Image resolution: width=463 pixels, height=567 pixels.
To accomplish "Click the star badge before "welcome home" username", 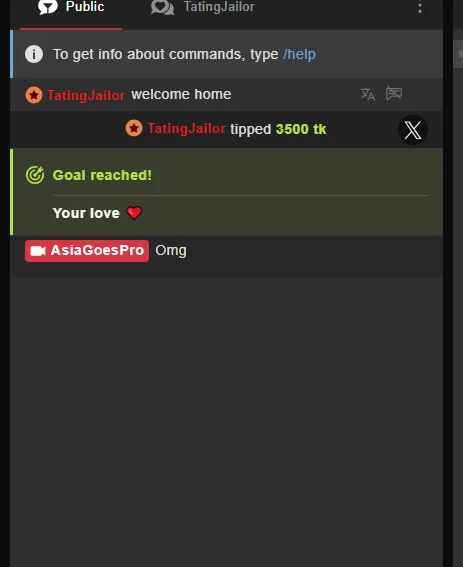I will (x=34, y=95).
